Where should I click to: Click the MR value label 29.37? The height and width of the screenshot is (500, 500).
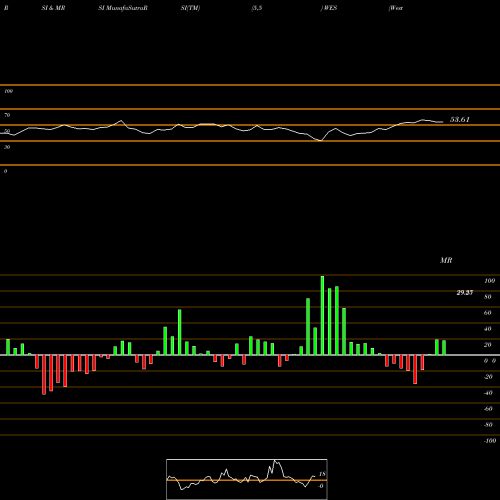tap(465, 293)
